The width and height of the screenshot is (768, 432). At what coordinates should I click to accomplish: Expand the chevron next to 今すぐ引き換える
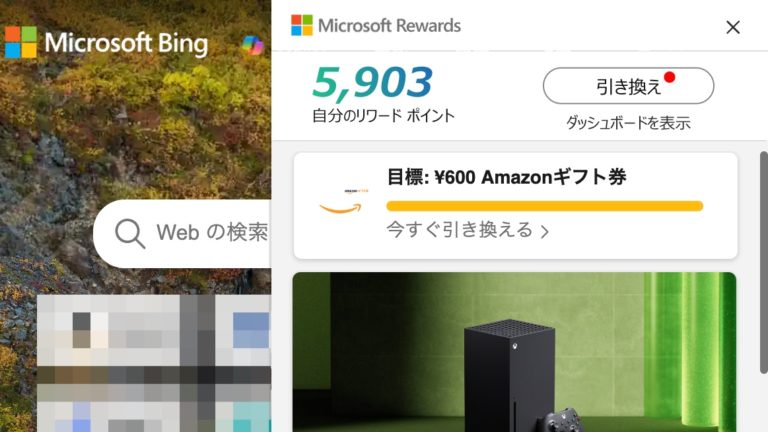click(545, 231)
